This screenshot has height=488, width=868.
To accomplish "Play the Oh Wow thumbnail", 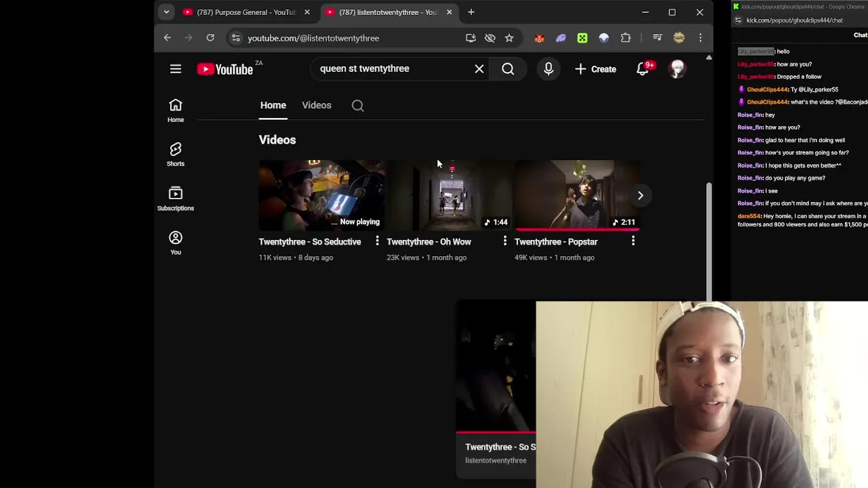I will (450, 195).
